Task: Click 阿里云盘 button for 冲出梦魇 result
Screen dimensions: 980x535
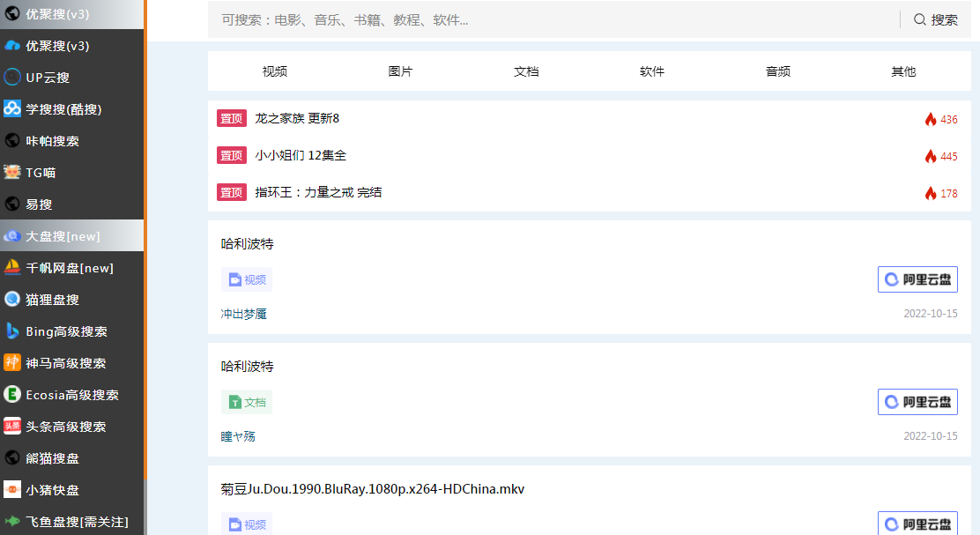Action: [x=917, y=279]
